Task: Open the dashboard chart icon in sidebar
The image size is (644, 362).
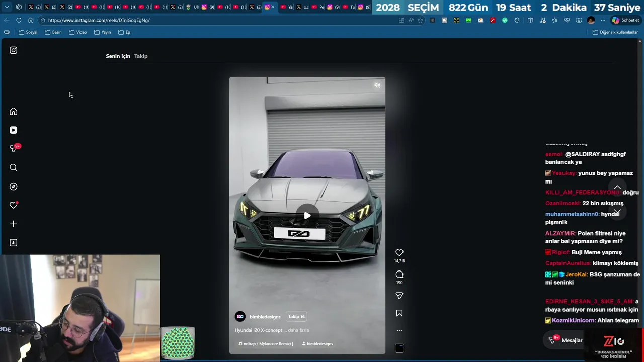Action: pos(14,243)
